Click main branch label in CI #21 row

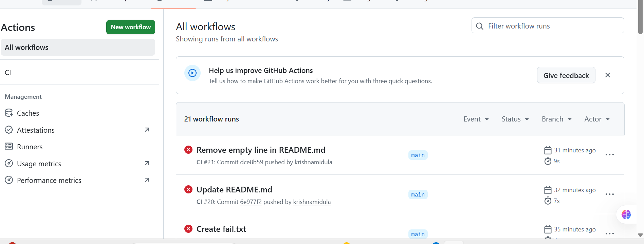(x=418, y=155)
